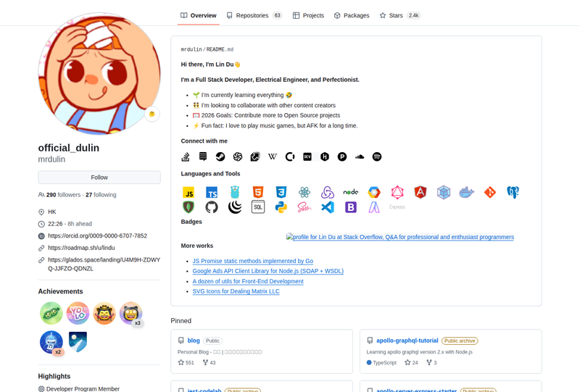This screenshot has height=392, width=580.
Task: Open the Product Hunt P icon
Action: (342, 157)
